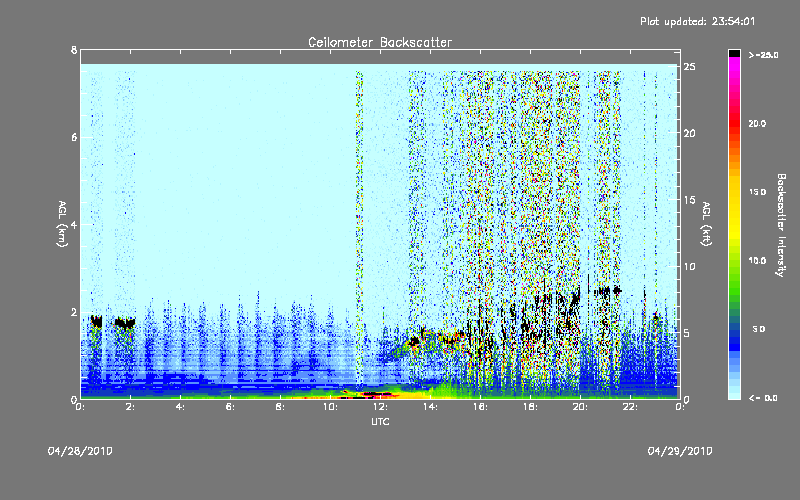The width and height of the screenshot is (800, 500).
Task: Click the "2" tick on the km axis
Action: pyautogui.click(x=74, y=312)
